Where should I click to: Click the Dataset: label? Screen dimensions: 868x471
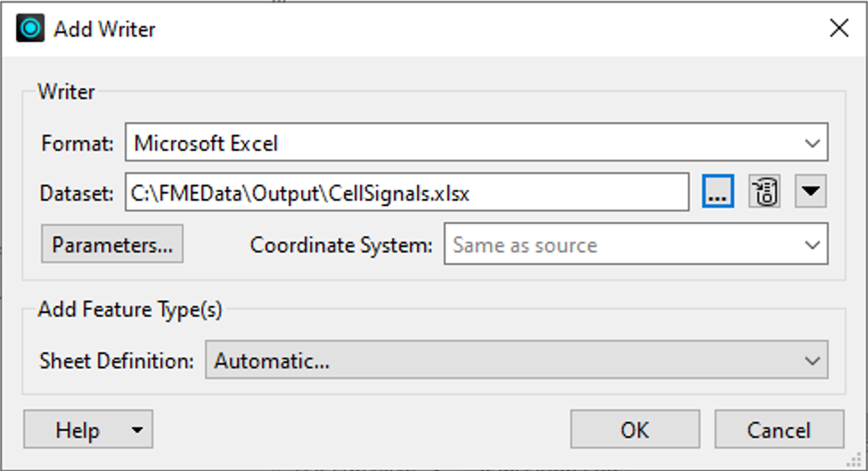pyautogui.click(x=77, y=194)
